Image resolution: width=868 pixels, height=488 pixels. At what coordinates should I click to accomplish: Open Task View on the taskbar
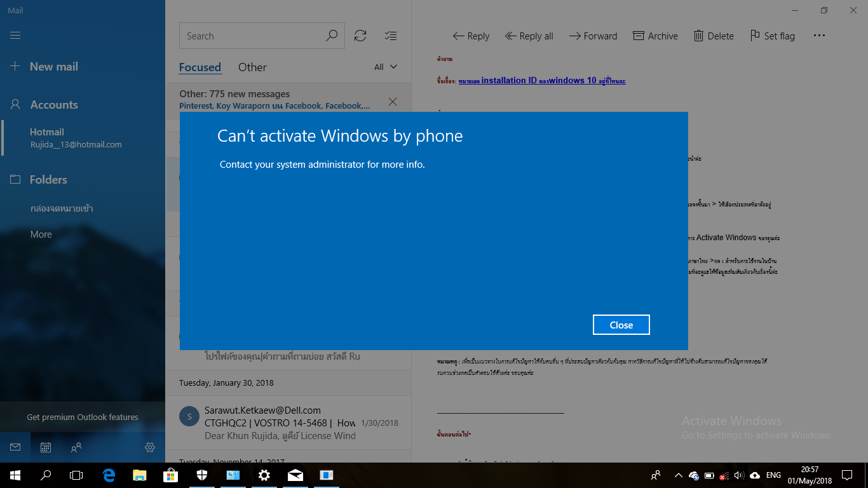76,475
